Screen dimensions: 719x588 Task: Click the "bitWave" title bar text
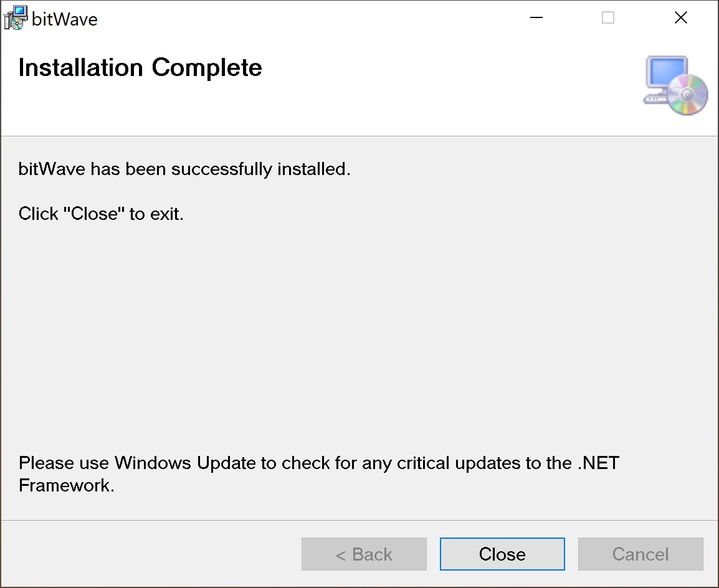pyautogui.click(x=65, y=19)
